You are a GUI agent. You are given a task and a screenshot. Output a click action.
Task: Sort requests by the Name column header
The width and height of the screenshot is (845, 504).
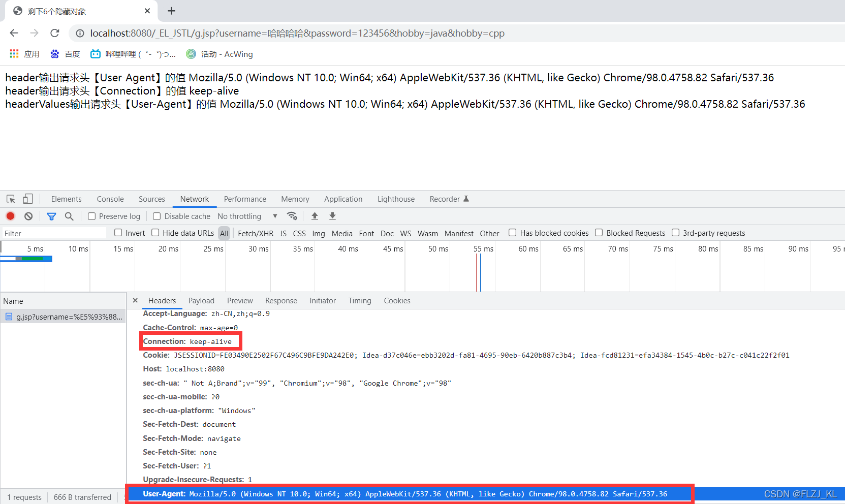63,301
